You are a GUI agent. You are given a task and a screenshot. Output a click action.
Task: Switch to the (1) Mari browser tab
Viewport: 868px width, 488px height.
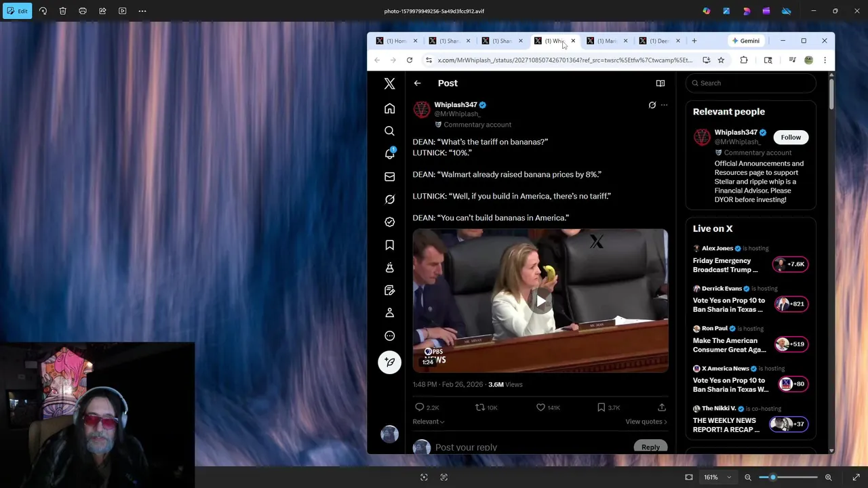click(x=606, y=41)
